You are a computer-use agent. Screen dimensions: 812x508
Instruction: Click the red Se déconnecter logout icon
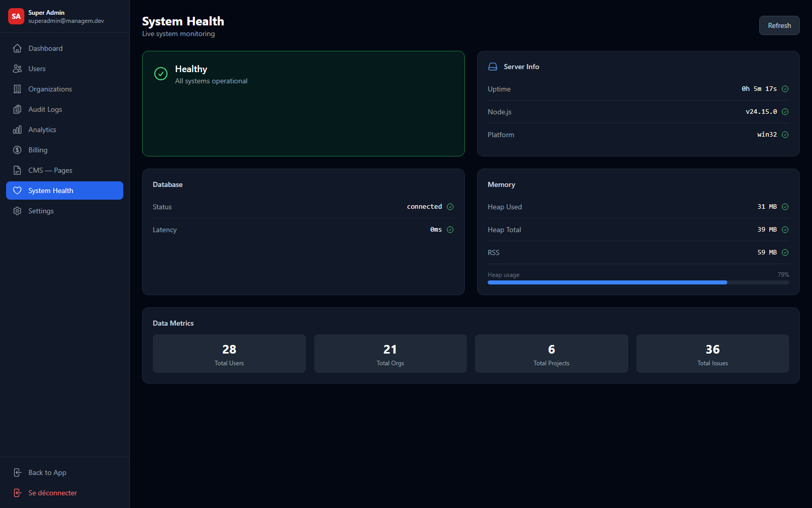tap(17, 493)
